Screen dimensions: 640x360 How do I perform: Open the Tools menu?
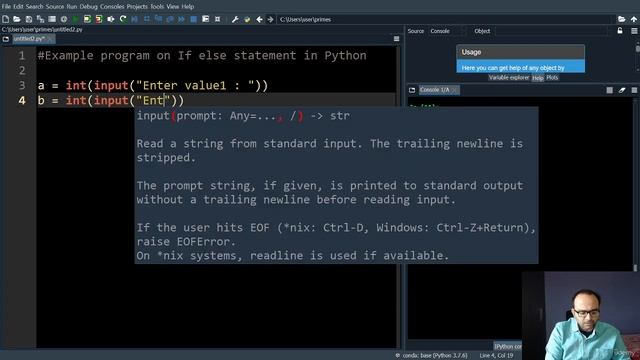click(x=157, y=7)
